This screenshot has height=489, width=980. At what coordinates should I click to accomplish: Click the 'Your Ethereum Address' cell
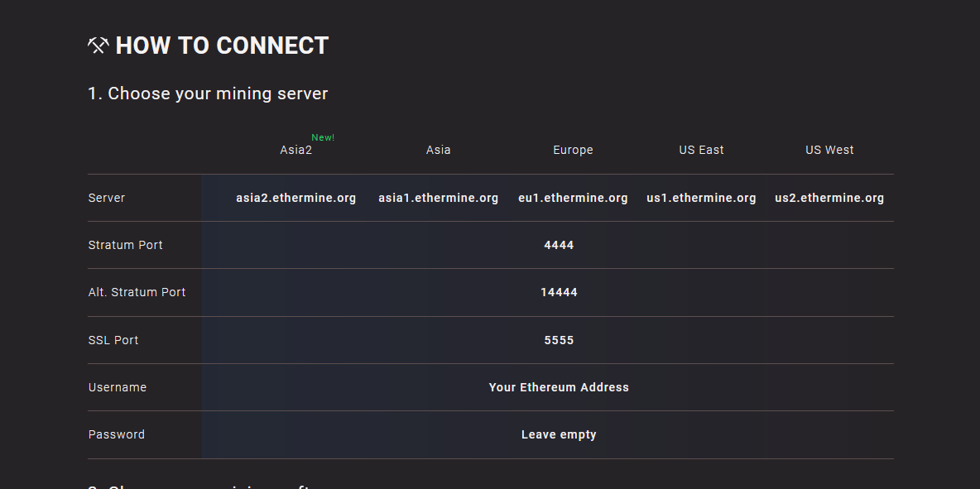559,387
